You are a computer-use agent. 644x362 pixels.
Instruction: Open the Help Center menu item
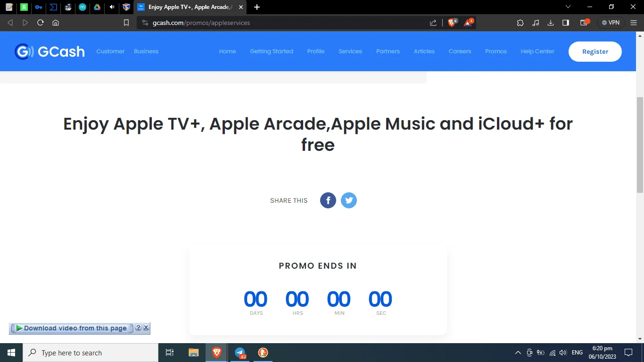pyautogui.click(x=537, y=51)
